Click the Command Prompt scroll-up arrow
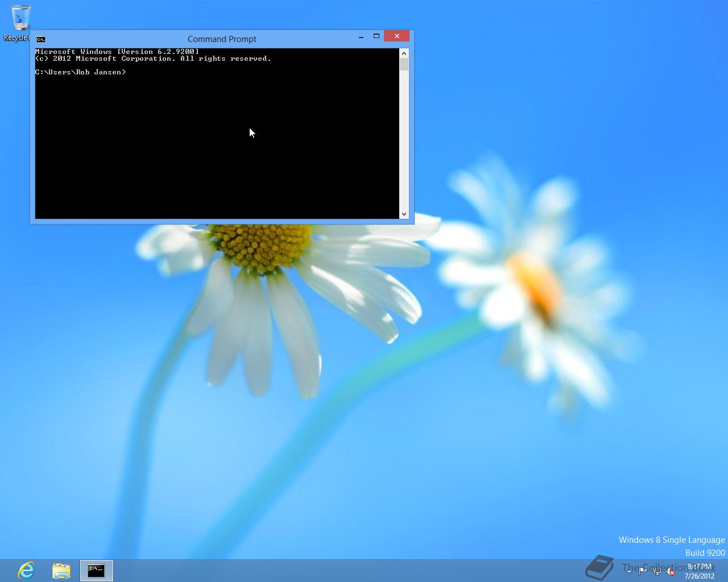Screen dimensions: 728x582 [x=404, y=53]
